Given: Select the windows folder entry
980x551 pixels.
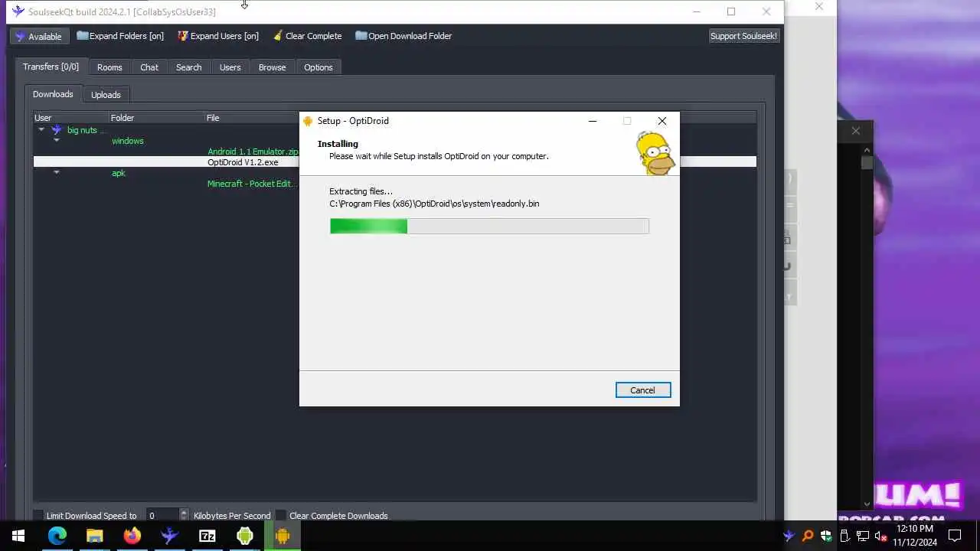Looking at the screenshot, I should [x=127, y=141].
